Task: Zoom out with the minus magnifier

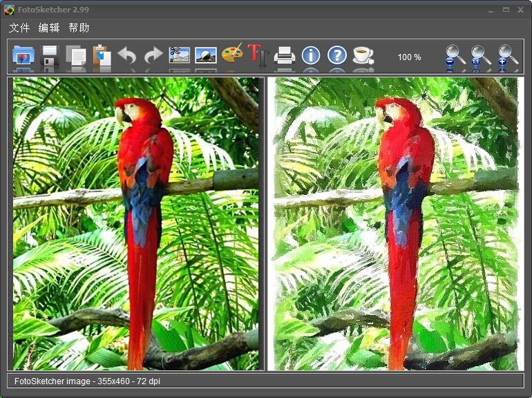Action: pos(455,55)
